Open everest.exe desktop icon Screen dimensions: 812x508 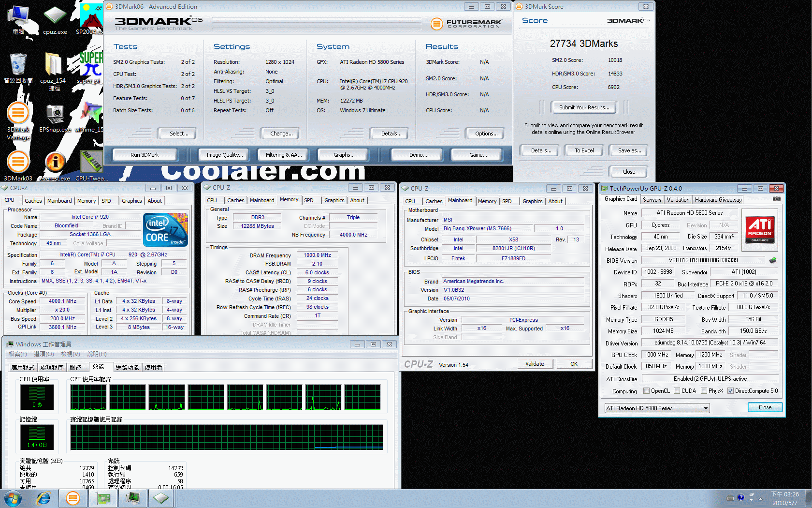(x=55, y=165)
